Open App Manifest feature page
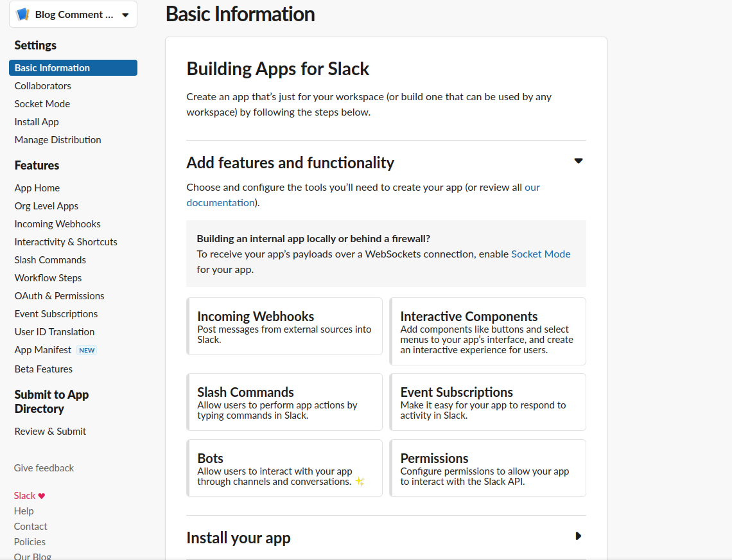Image resolution: width=732 pixels, height=560 pixels. click(x=43, y=350)
